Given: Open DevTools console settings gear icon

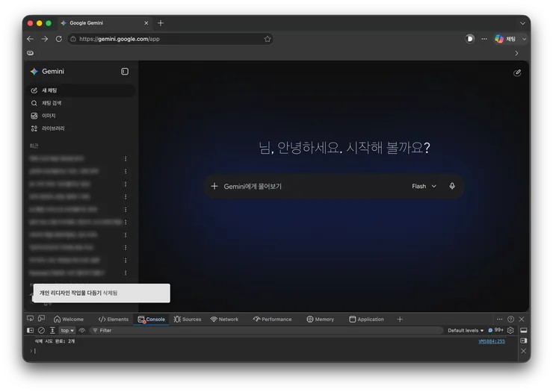Looking at the screenshot, I should [x=510, y=330].
